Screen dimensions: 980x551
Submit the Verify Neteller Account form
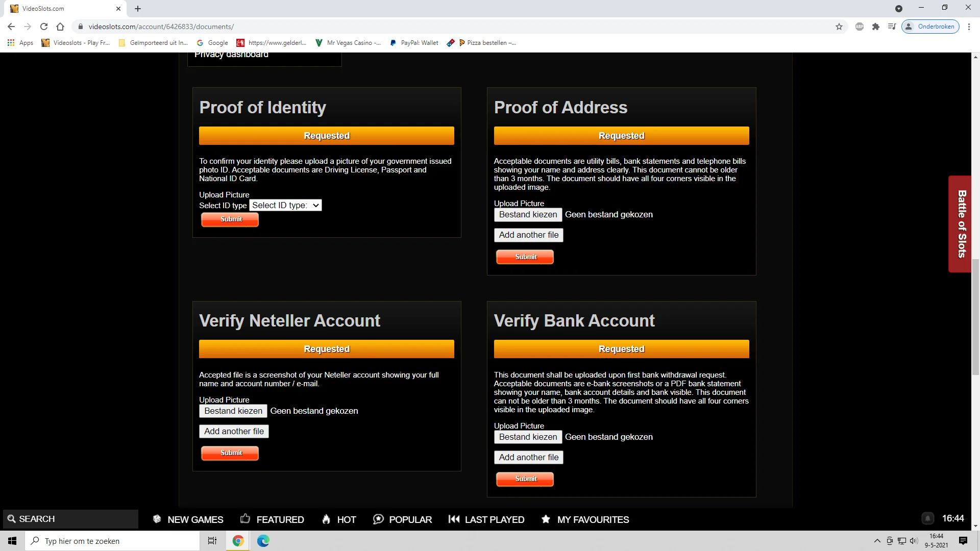(x=230, y=453)
